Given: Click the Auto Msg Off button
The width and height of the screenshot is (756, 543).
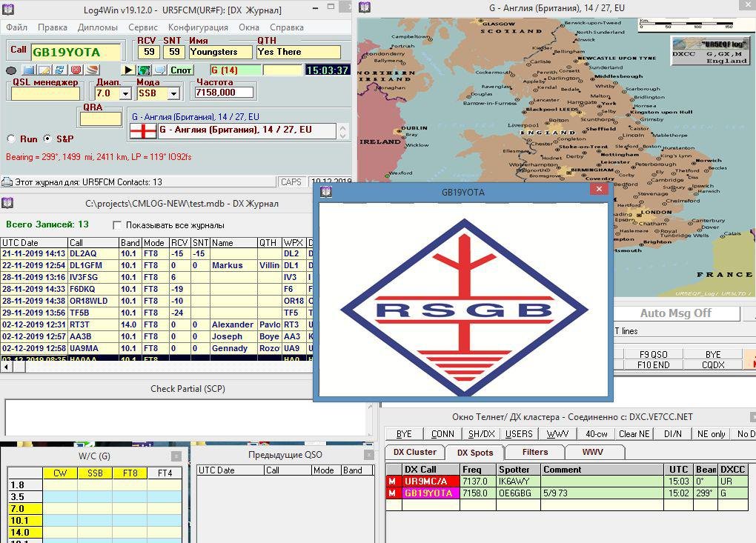Looking at the screenshot, I should (x=676, y=313).
